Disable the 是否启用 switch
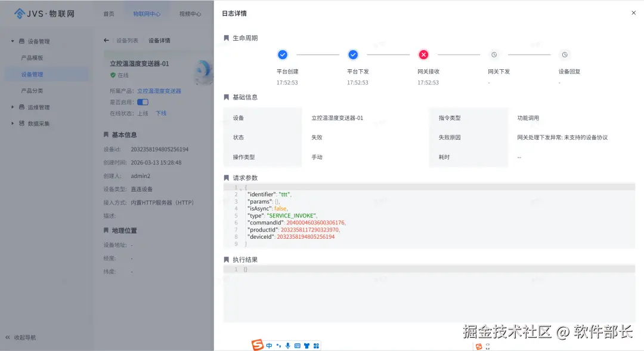Image resolution: width=644 pixels, height=351 pixels. [142, 102]
